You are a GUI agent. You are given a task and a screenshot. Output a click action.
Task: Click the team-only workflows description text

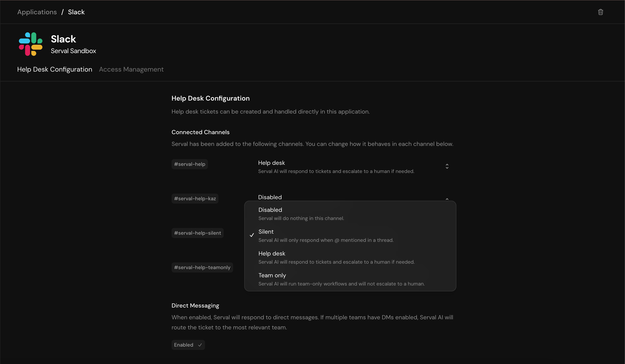coord(341,284)
